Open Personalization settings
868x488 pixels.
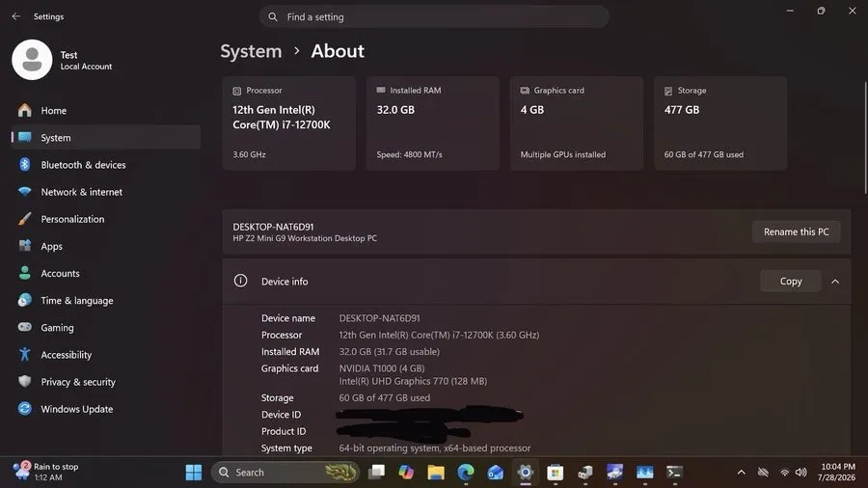(106, 219)
